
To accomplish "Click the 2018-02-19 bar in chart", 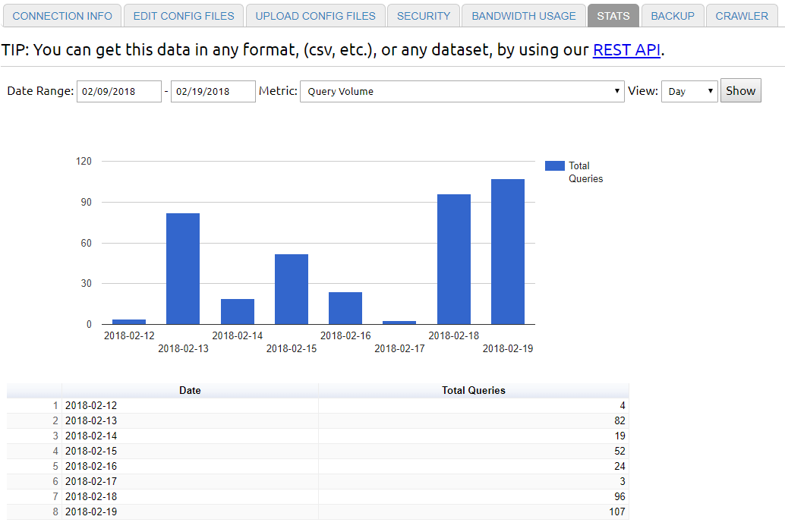I will coord(508,252).
